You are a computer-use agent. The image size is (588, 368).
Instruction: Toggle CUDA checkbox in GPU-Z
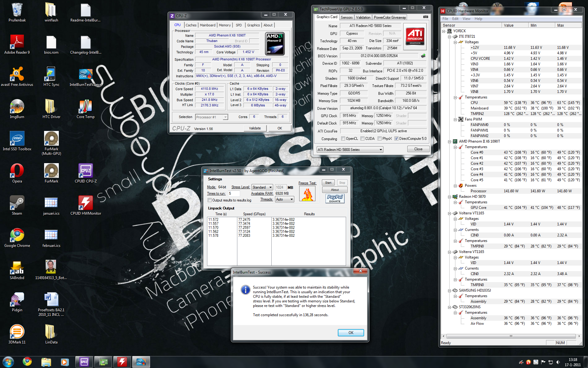tap(363, 139)
